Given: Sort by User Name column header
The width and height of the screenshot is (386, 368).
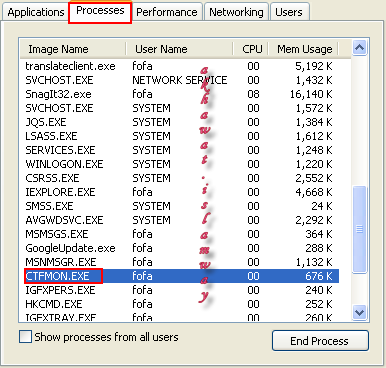Looking at the screenshot, I should point(179,49).
